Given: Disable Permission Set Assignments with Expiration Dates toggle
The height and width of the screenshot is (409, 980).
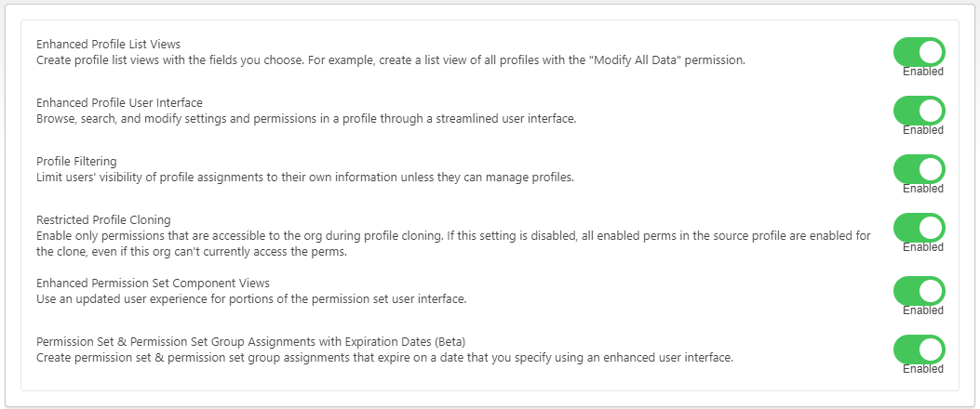Looking at the screenshot, I should (919, 350).
